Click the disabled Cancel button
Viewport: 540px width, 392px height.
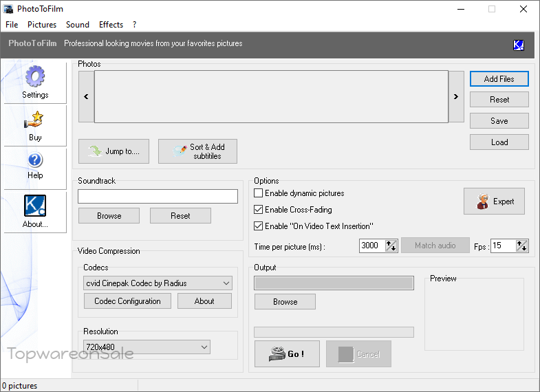pyautogui.click(x=358, y=353)
